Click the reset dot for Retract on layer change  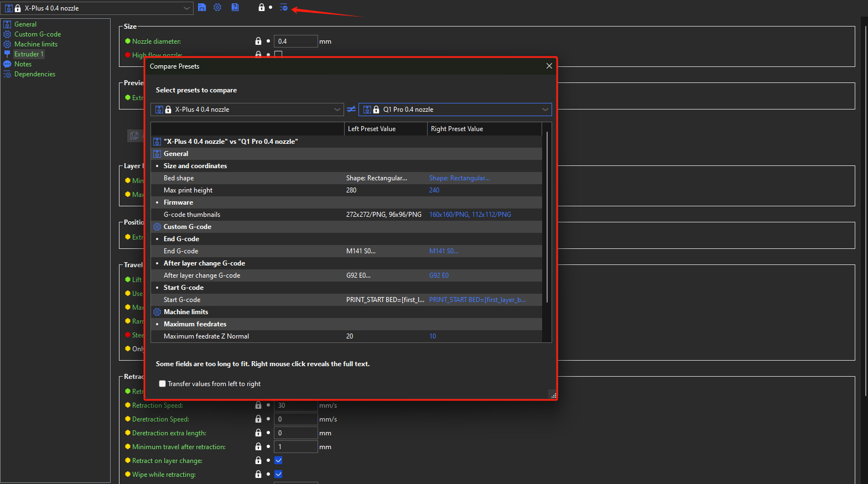(268, 460)
